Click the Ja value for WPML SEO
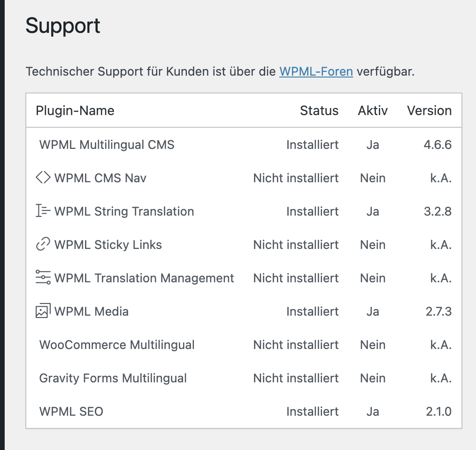 click(x=373, y=411)
